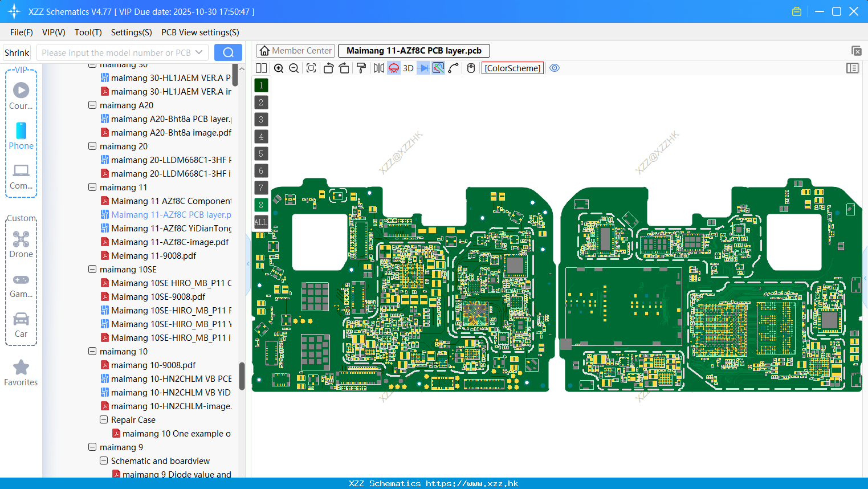
Task: Select Computer category in sidebar
Action: (21, 177)
